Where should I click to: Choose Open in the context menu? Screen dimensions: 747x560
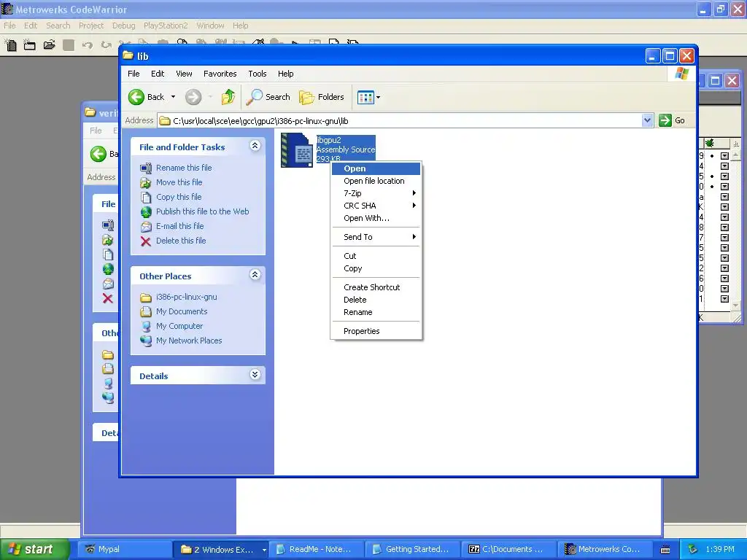(376, 168)
